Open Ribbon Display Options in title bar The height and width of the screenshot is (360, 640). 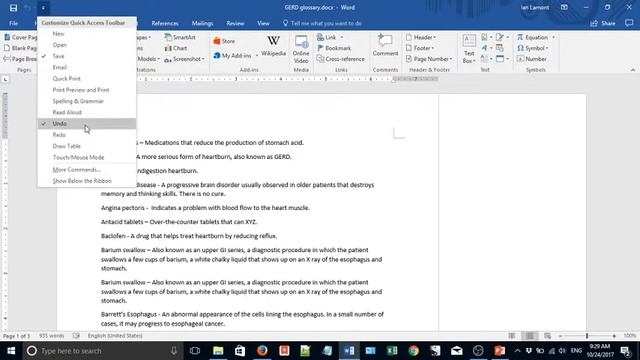(x=564, y=7)
